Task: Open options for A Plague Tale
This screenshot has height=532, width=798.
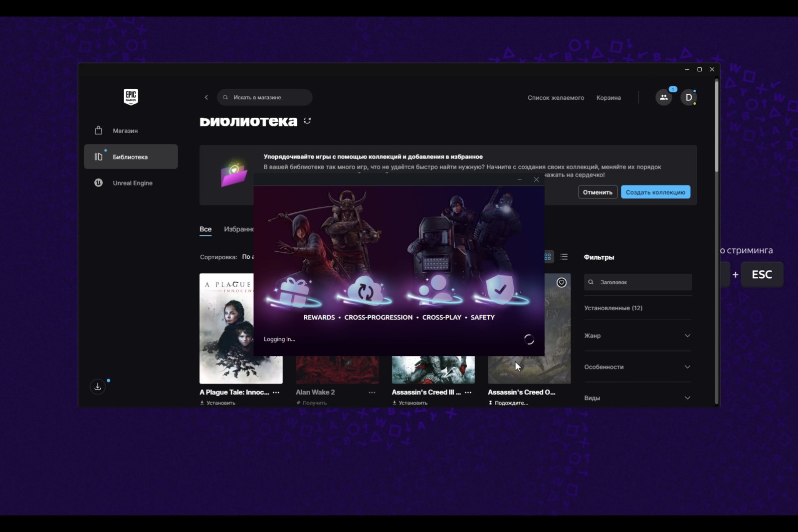Action: [x=276, y=392]
